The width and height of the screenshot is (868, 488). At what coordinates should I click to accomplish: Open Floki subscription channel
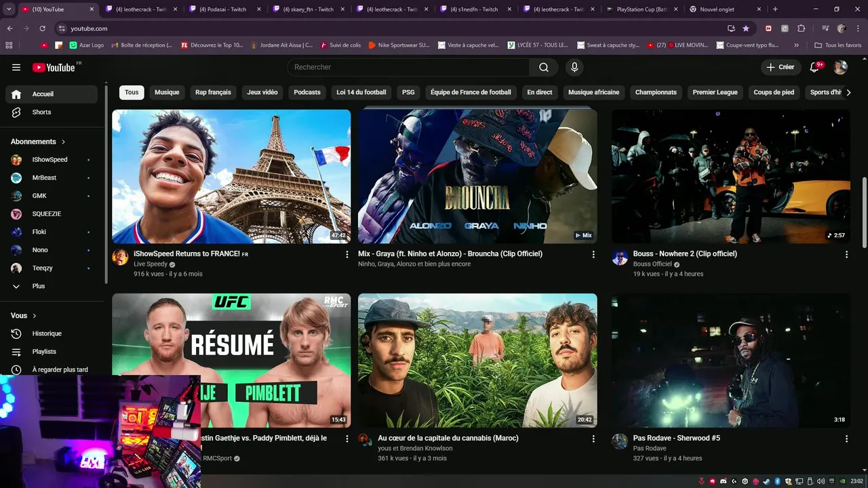click(52, 232)
